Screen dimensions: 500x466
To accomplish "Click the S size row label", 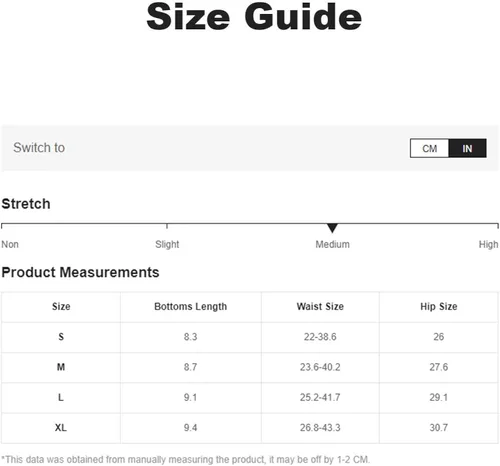I will click(61, 337).
